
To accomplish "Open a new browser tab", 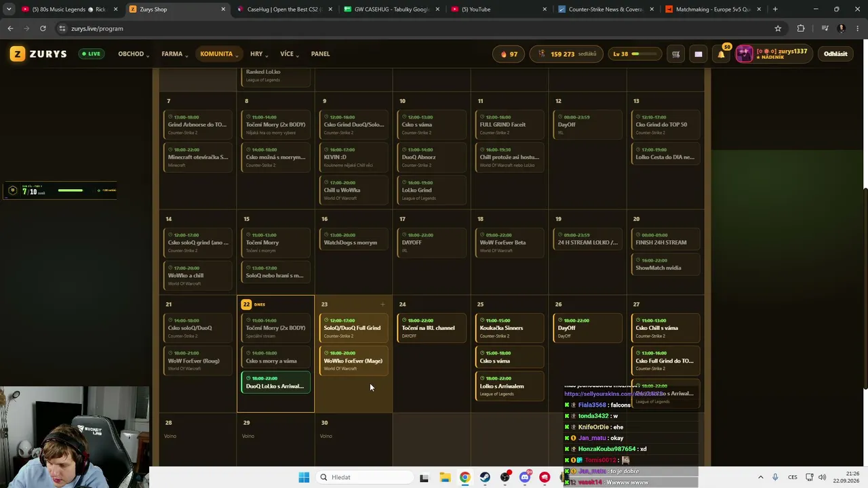I will [775, 9].
